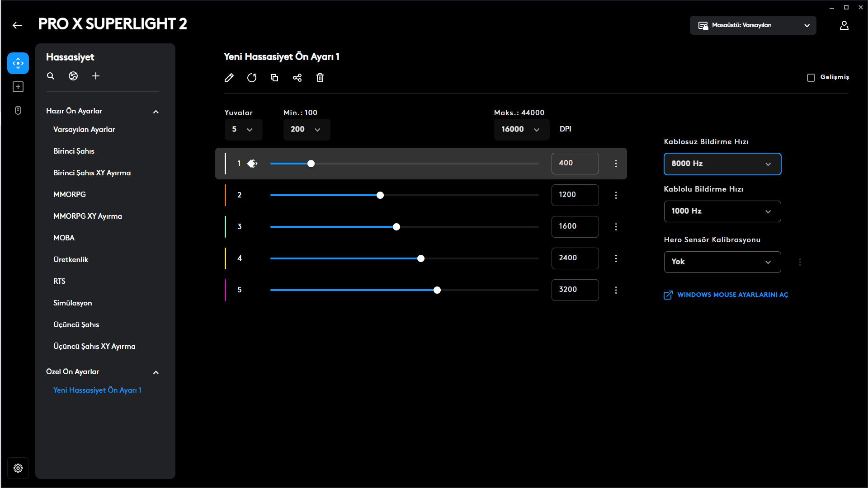The height and width of the screenshot is (488, 868).
Task: Select the MMORPG preset
Action: click(x=70, y=194)
